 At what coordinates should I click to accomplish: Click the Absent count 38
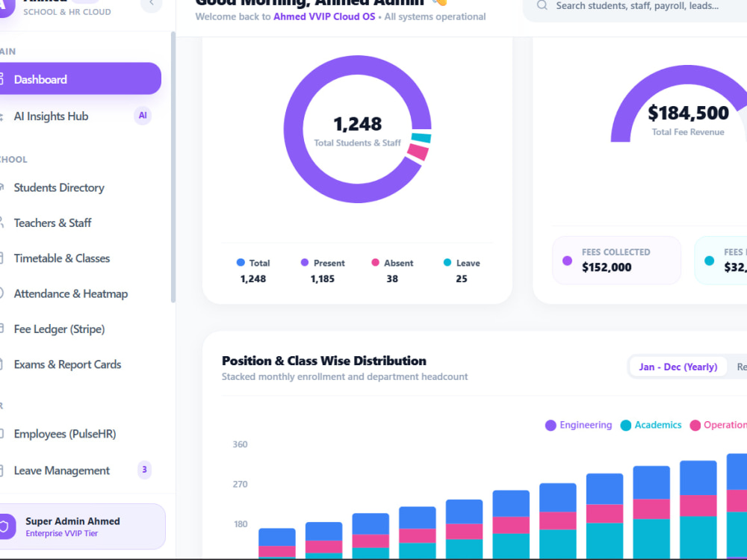pyautogui.click(x=392, y=279)
